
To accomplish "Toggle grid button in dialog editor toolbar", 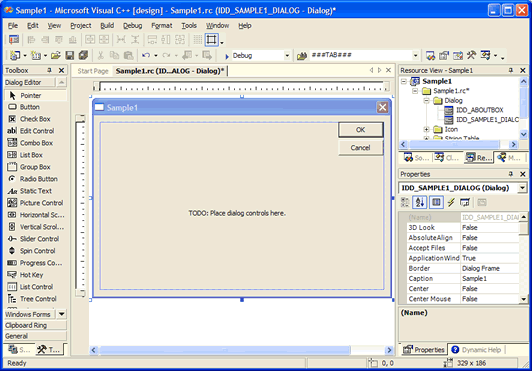I will [198, 39].
